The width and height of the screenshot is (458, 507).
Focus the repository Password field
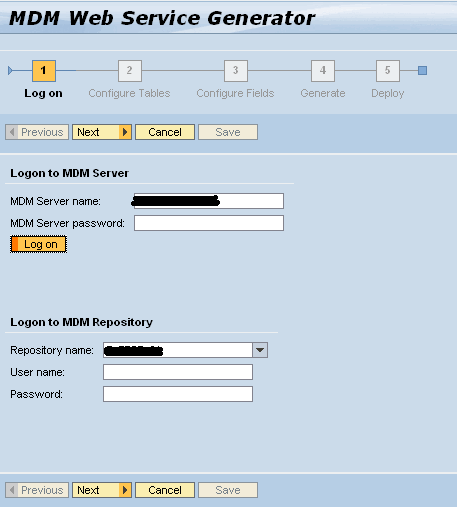pos(178,394)
